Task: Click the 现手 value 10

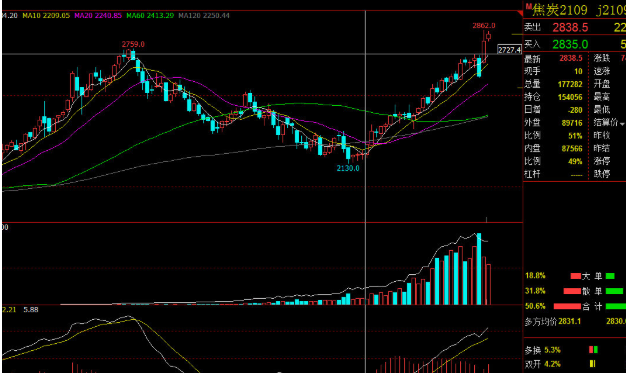Action: (578, 71)
